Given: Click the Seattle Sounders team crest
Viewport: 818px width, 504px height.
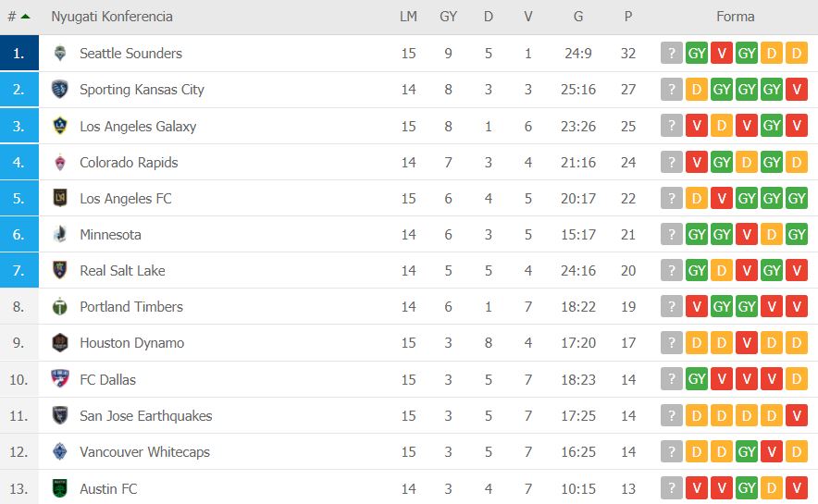Looking at the screenshot, I should point(60,53).
